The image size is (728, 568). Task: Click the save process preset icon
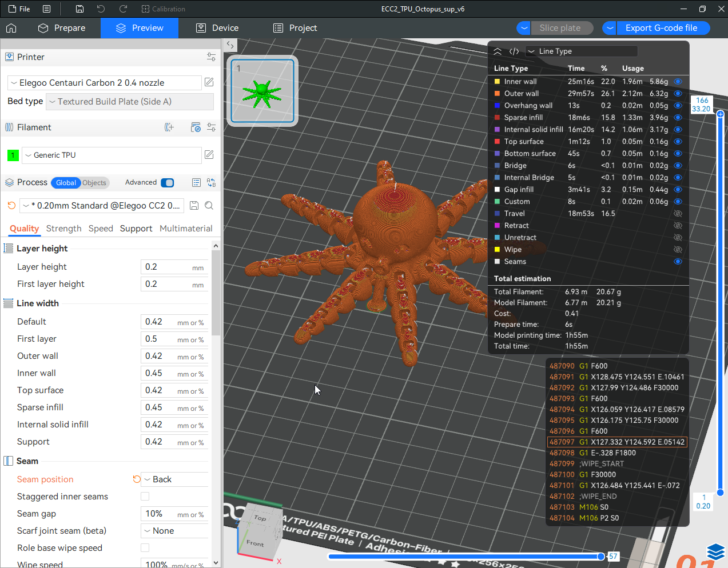[x=194, y=206]
